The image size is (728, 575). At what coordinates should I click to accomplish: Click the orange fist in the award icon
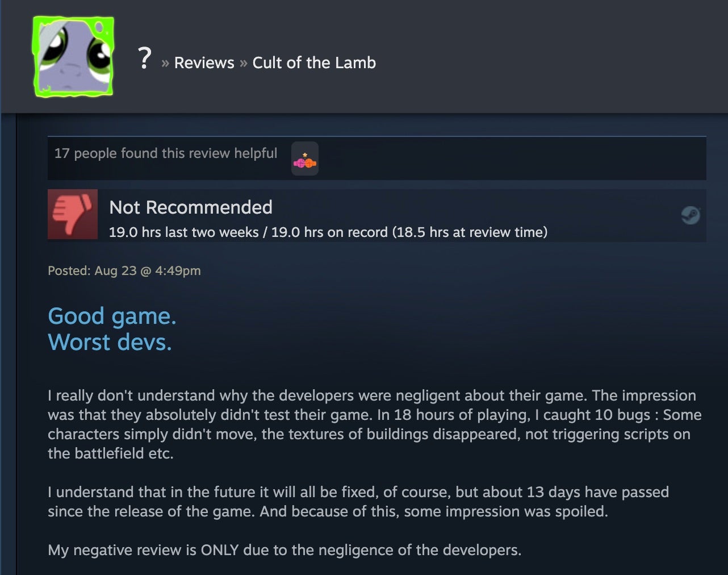point(309,163)
